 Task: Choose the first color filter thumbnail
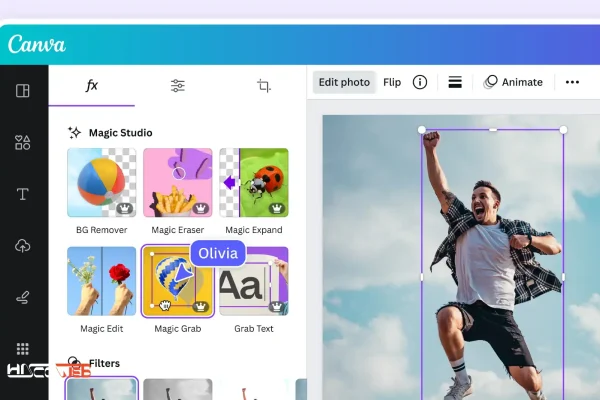[x=102, y=389]
